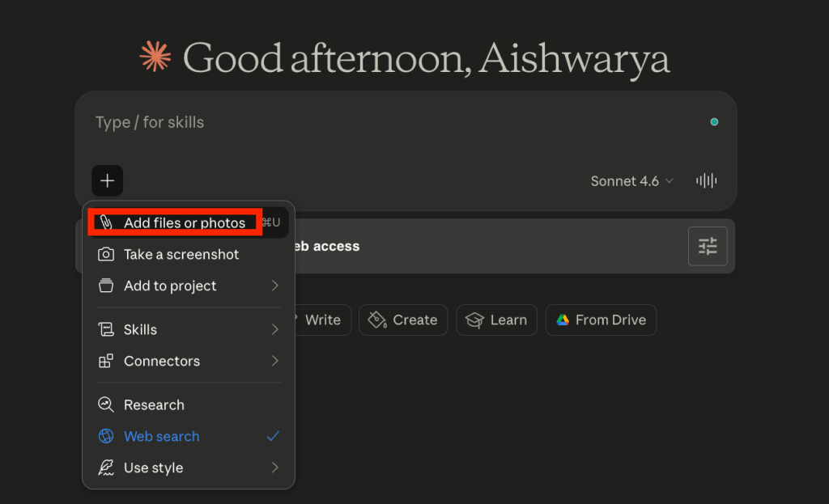Click the orange Claude starburst logo
This screenshot has width=829, height=504.
coord(155,57)
